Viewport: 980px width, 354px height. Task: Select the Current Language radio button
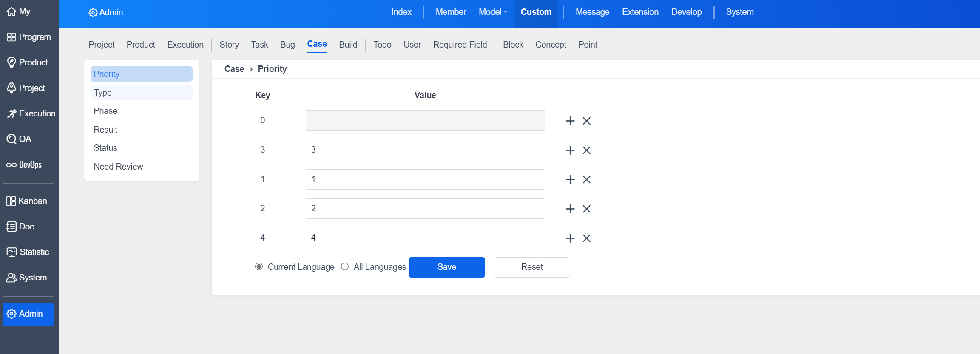pyautogui.click(x=258, y=267)
